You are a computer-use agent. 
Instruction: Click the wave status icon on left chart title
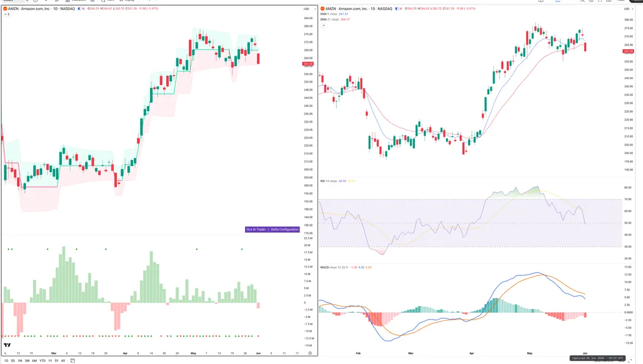[85, 9]
